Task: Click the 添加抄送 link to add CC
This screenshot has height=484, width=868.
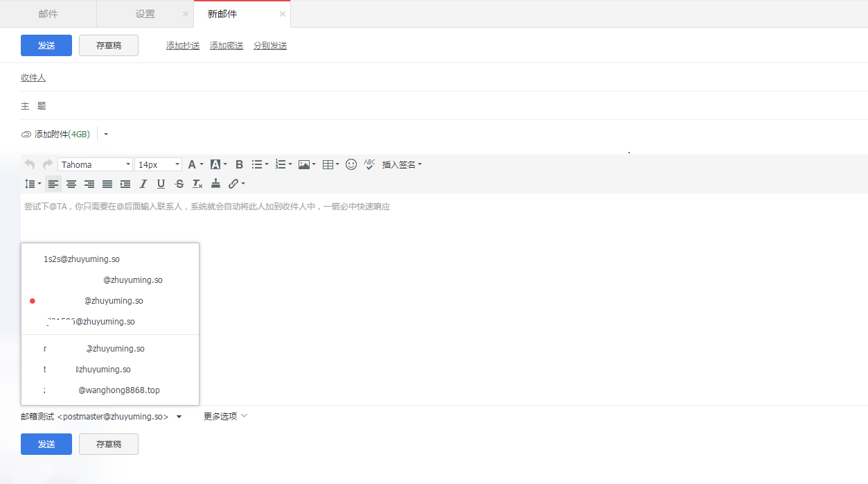Action: (x=182, y=45)
